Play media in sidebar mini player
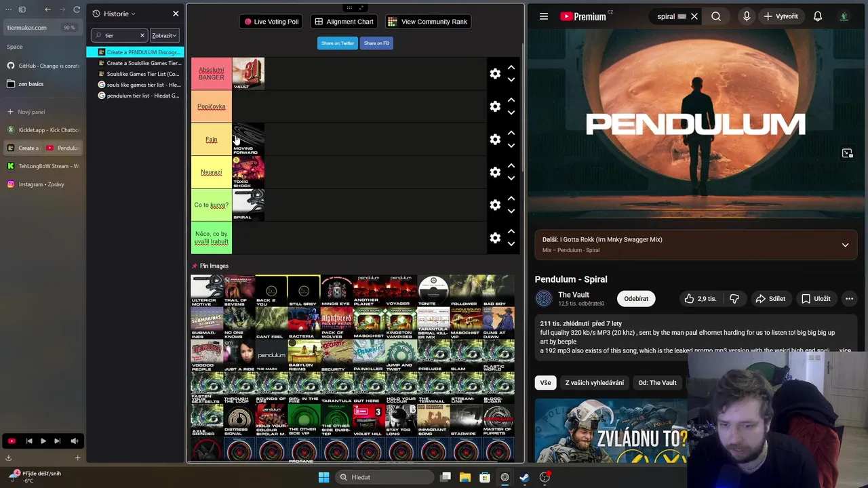This screenshot has width=868, height=488. (43, 441)
